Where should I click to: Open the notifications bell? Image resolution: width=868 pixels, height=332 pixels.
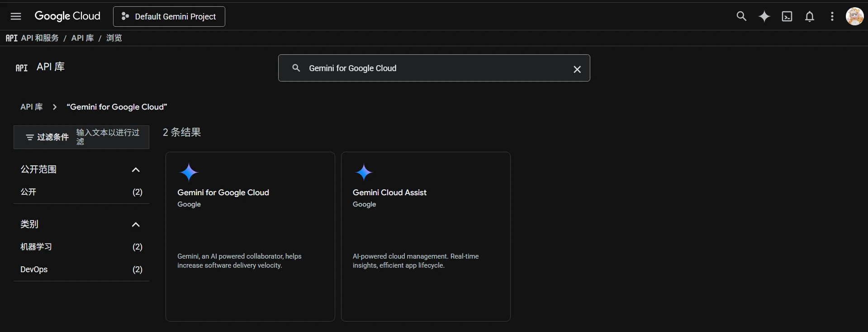pos(810,16)
